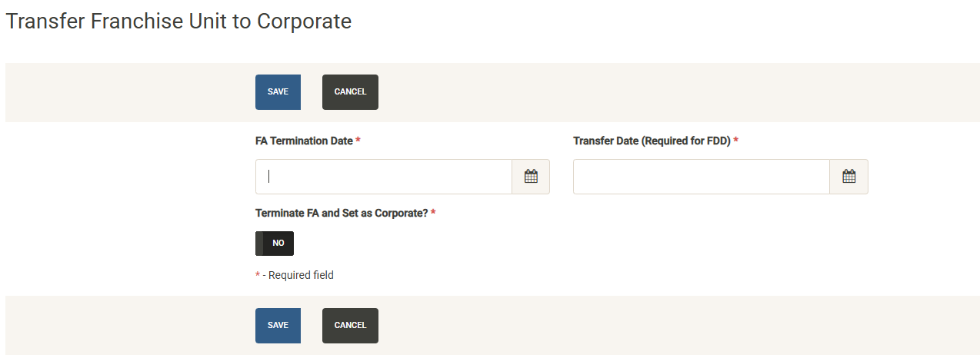980x358 pixels.
Task: Toggle the Terminate FA and Set as Corporate switch
Action: click(x=275, y=244)
